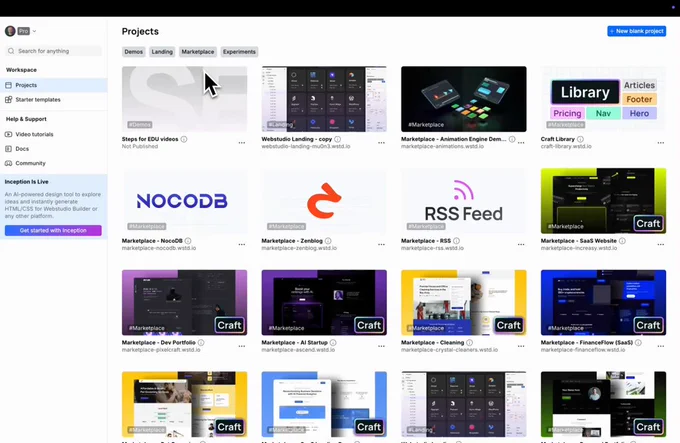This screenshot has width=680, height=443.
Task: Click the New blank project button
Action: tap(636, 31)
